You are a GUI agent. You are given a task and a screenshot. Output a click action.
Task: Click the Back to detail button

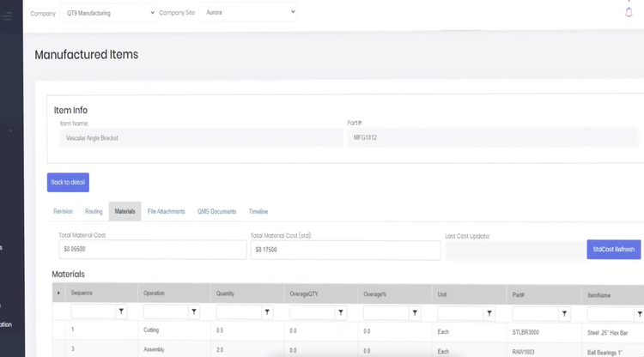pyautogui.click(x=68, y=182)
